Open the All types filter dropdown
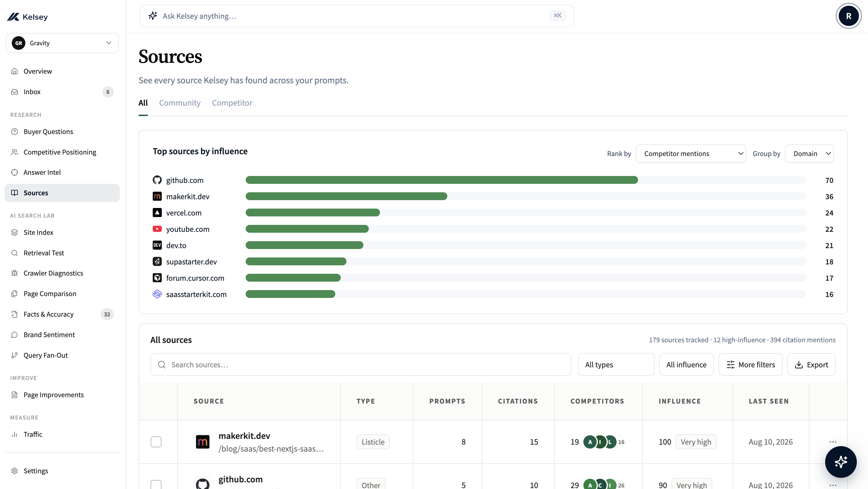The height and width of the screenshot is (489, 868). point(616,365)
